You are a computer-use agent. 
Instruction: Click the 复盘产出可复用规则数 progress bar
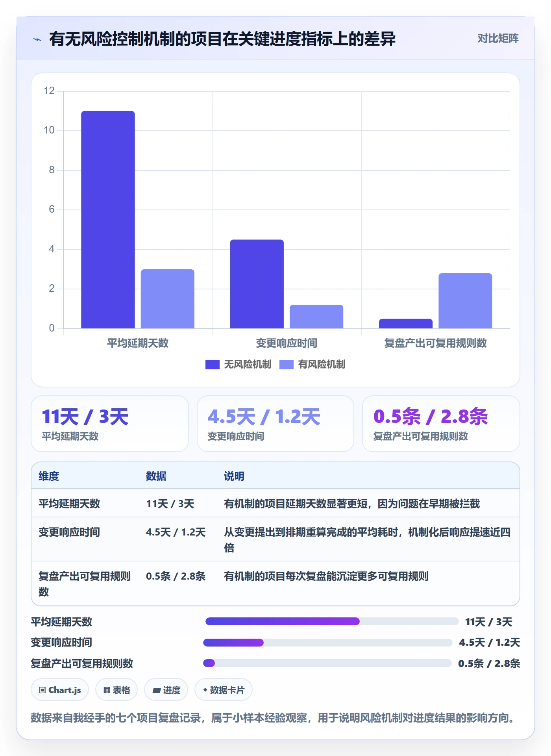point(327,663)
